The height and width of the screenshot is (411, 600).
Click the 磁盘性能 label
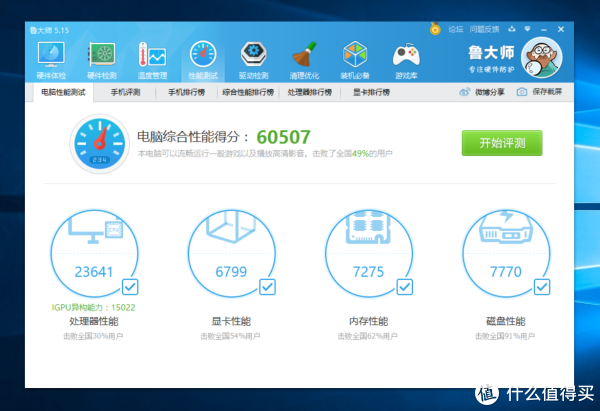point(505,321)
